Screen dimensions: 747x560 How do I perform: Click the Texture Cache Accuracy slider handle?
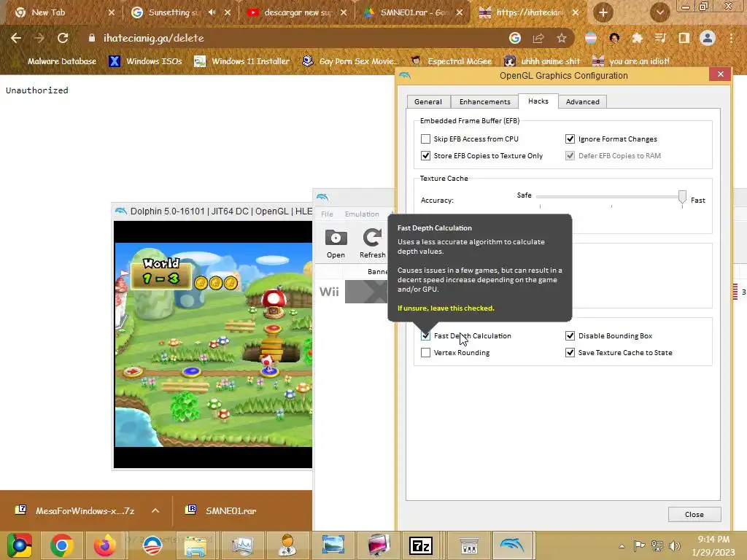682,197
